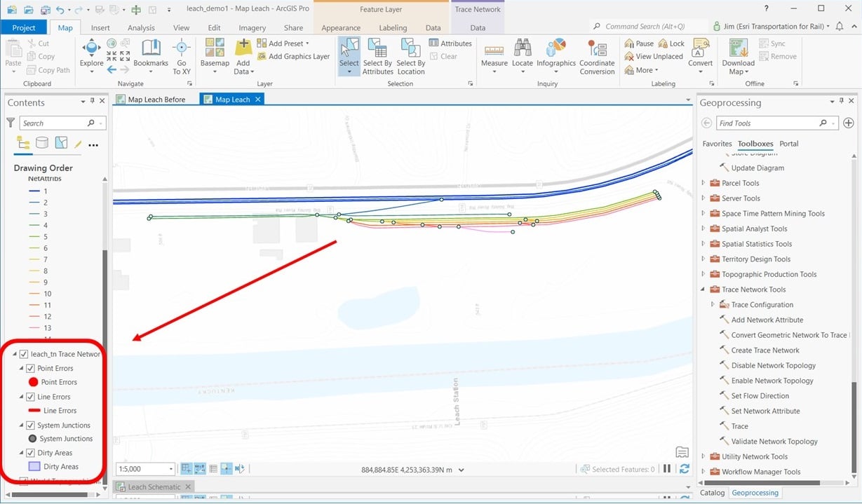
Task: Click the List By Data Source icon
Action: pyautogui.click(x=42, y=144)
